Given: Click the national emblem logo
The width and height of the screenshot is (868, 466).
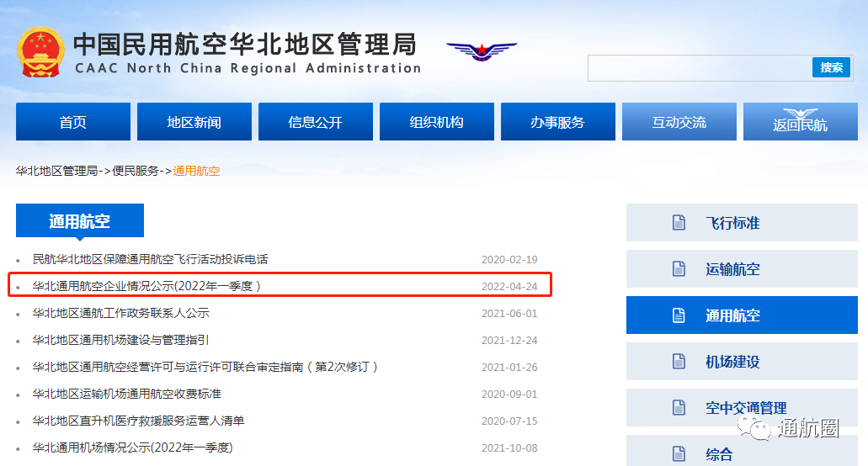Looking at the screenshot, I should 40,53.
